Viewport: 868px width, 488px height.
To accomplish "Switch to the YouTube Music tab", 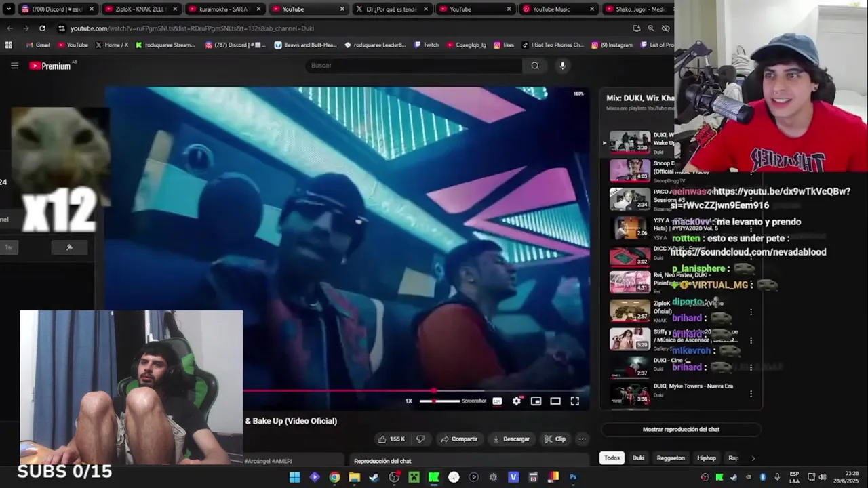I will (x=557, y=9).
